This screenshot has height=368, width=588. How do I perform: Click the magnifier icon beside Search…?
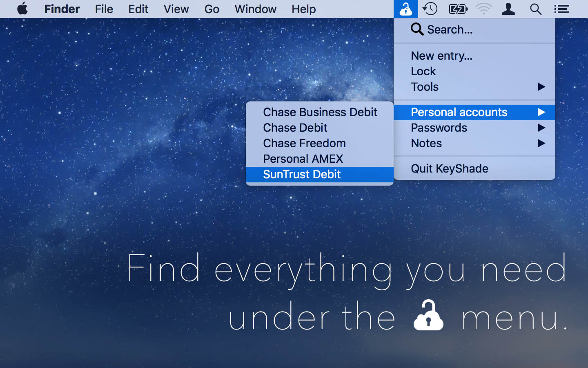tap(417, 29)
